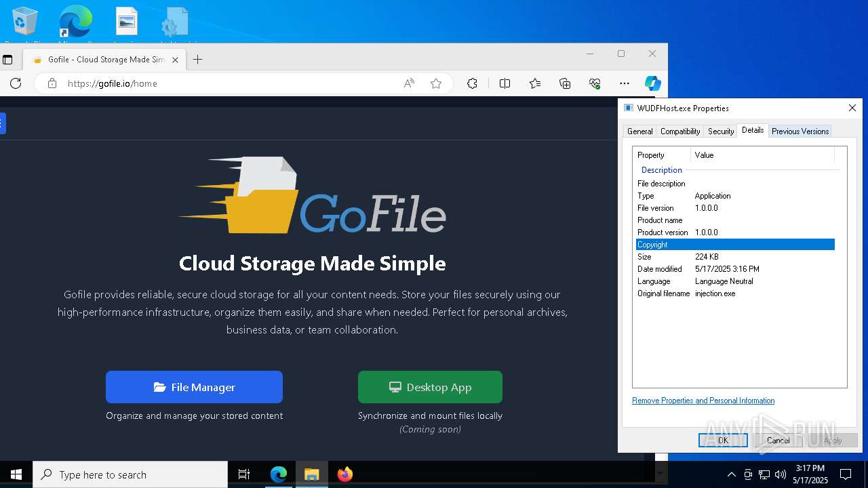Open the network tray icon
The height and width of the screenshot is (488, 868).
[764, 474]
